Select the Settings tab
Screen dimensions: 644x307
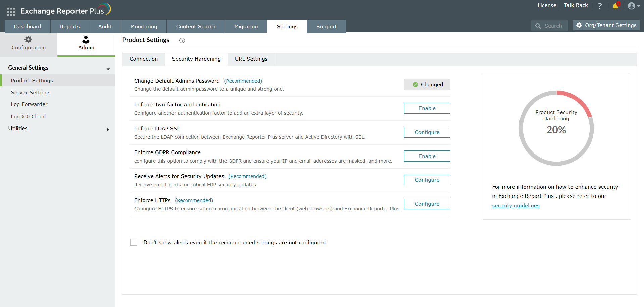[x=287, y=26]
